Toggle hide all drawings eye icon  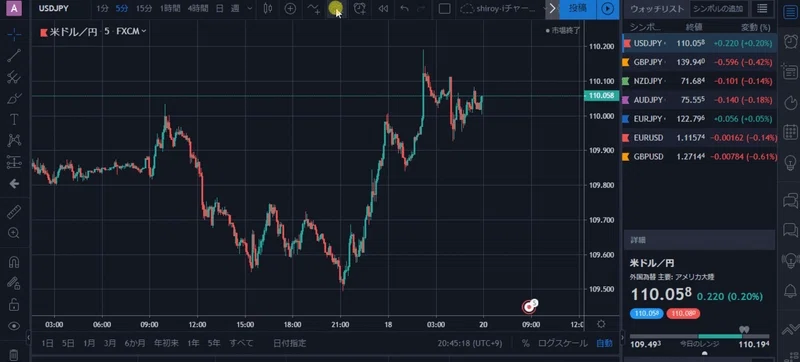pos(14,326)
